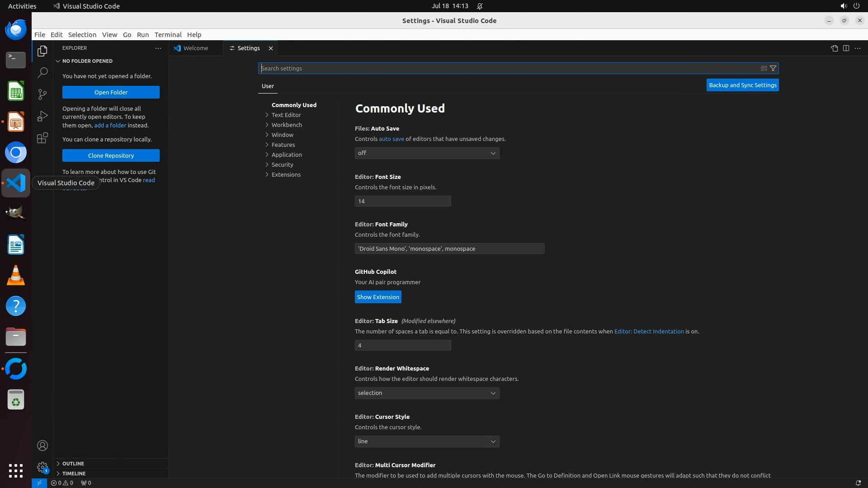Image resolution: width=868 pixels, height=488 pixels.
Task: Open the Search view in activity bar
Action: (42, 72)
